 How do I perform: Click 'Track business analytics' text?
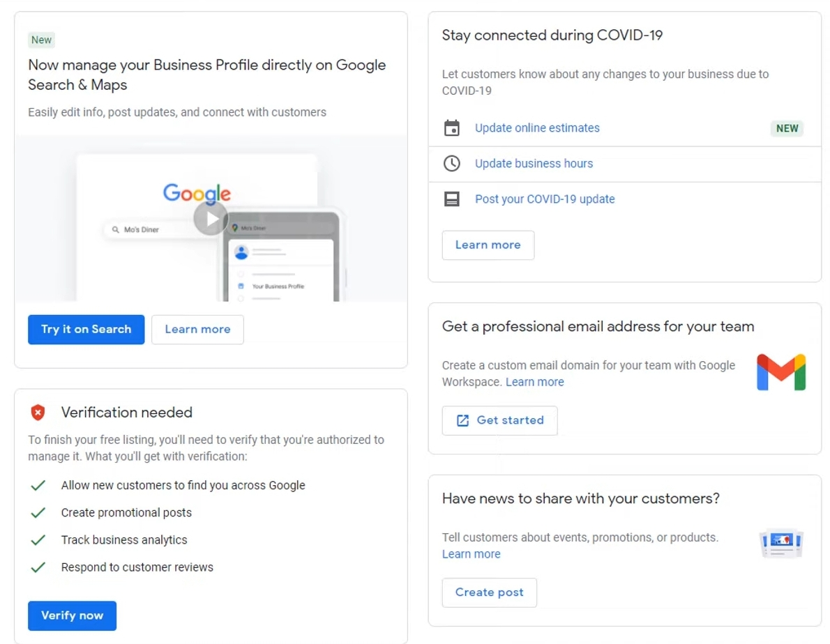point(124,540)
